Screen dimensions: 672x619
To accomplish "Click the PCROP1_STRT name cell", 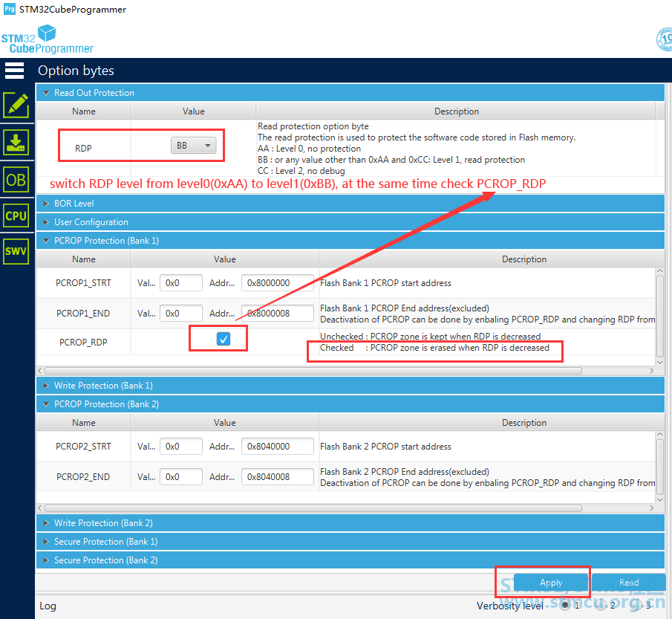I will click(83, 283).
